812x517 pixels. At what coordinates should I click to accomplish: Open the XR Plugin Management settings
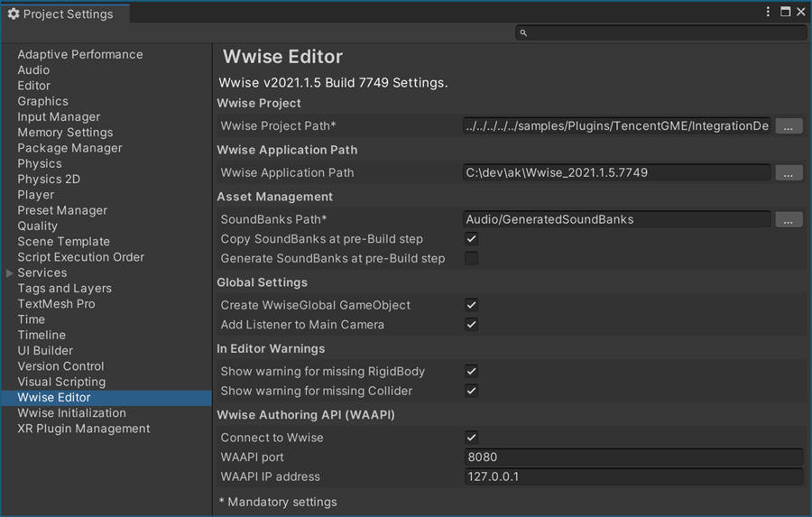click(x=84, y=429)
